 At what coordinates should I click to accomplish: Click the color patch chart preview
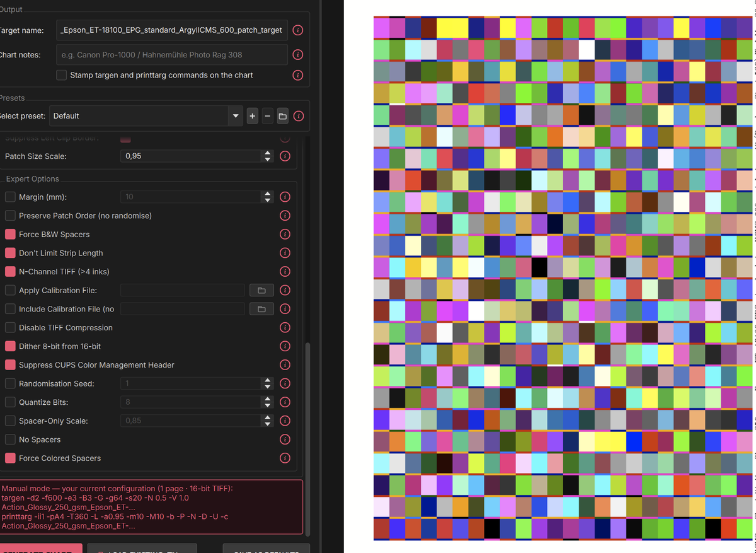[x=563, y=278]
